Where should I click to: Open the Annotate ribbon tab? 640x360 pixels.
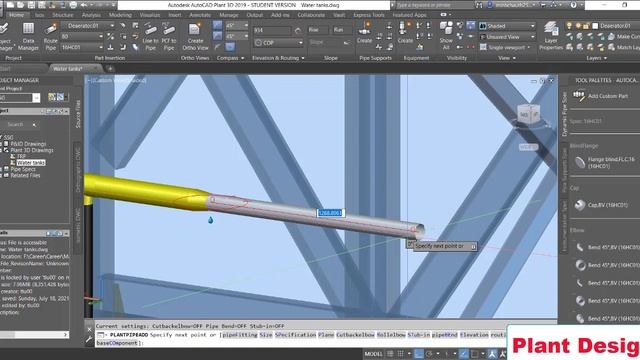[x=200, y=15]
